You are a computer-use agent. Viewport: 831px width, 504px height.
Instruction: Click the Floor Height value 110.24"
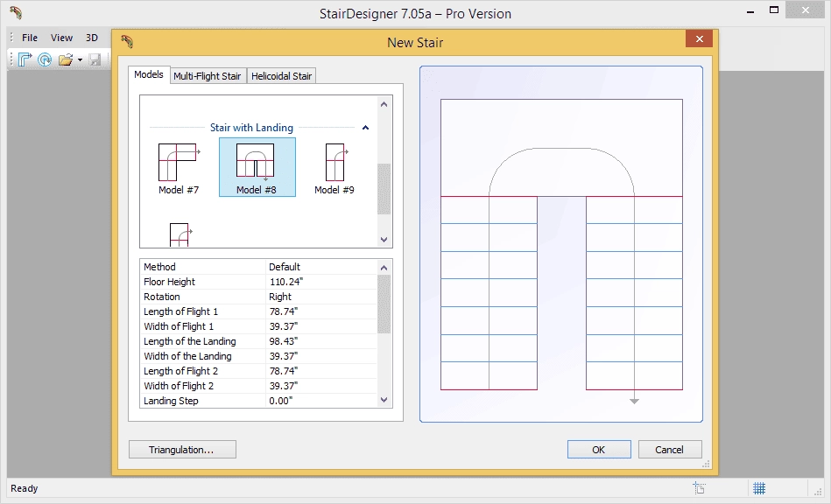(x=286, y=282)
